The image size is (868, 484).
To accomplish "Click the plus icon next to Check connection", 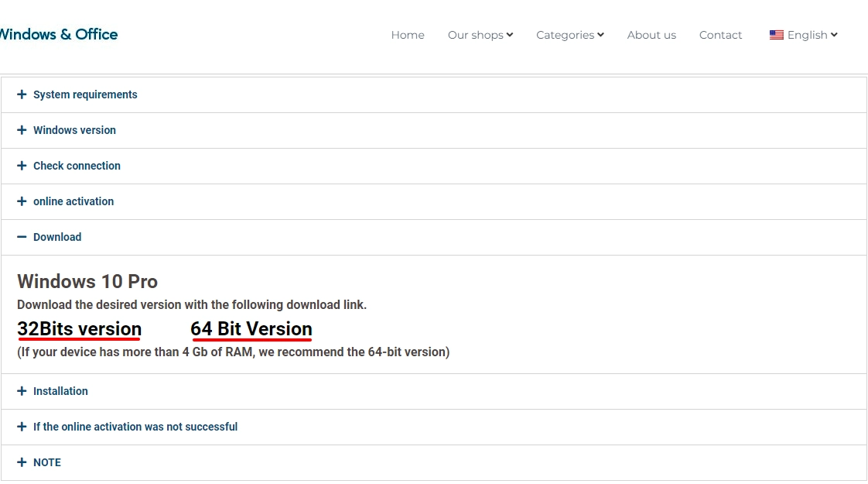I will pos(22,166).
